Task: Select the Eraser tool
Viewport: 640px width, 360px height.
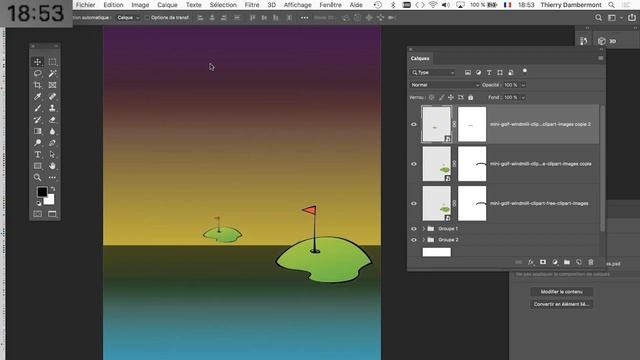Action: click(52, 120)
